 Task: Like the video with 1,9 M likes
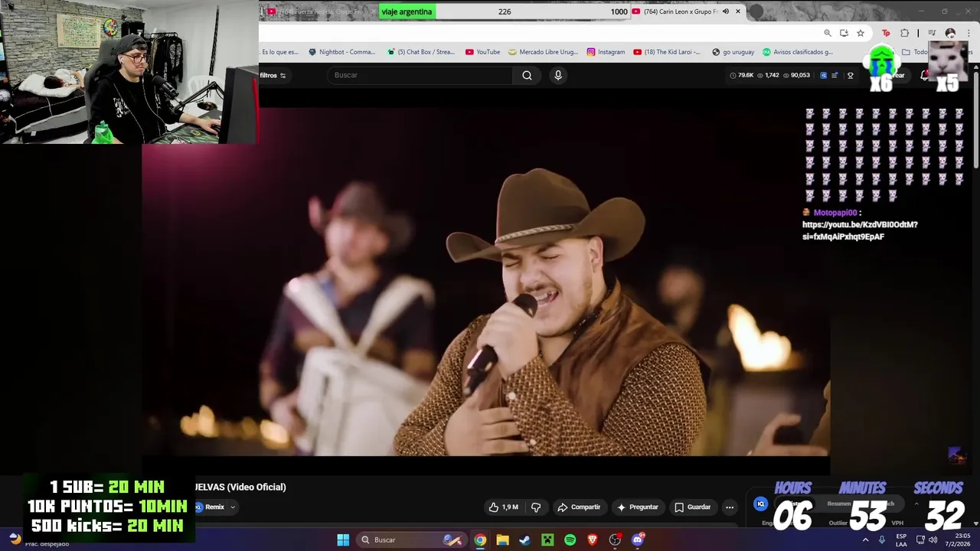click(504, 507)
